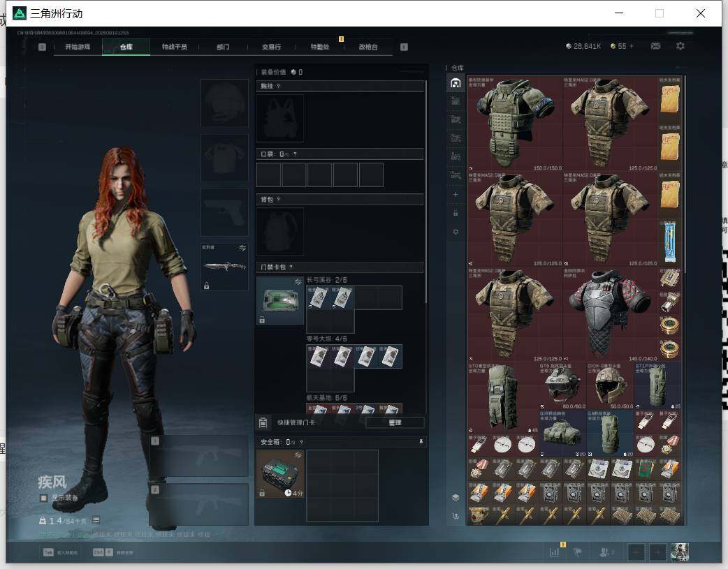Image resolution: width=728 pixels, height=569 pixels.
Task: Open the mail envelope icon
Action: pyautogui.click(x=655, y=46)
